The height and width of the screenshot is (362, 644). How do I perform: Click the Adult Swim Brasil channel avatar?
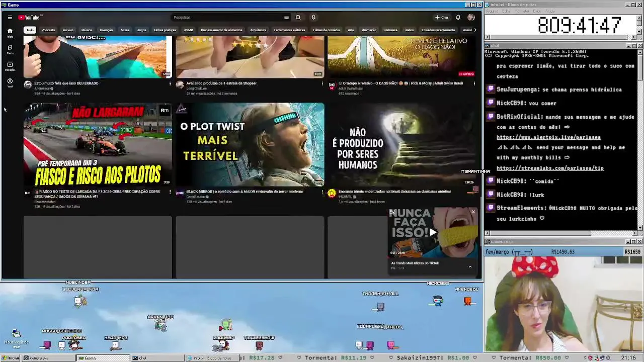332,85
